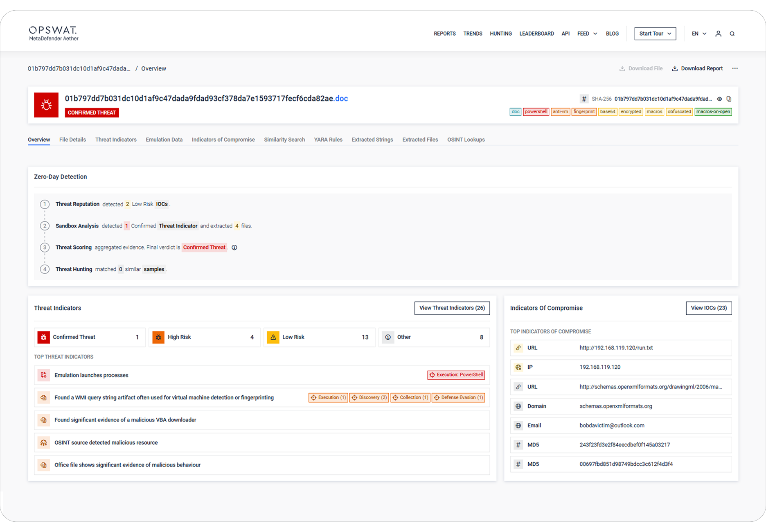Click the macros-on-open tag

[x=713, y=112]
